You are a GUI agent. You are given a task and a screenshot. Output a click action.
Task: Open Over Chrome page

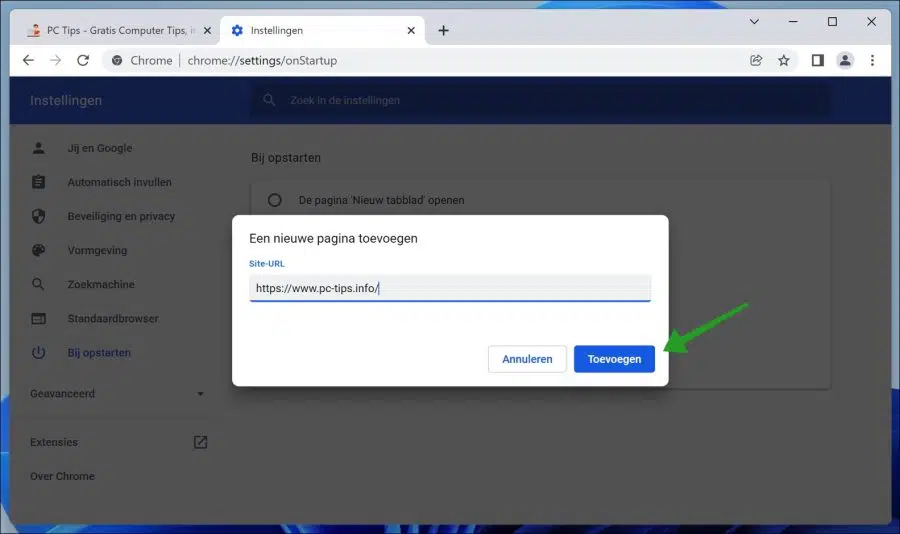click(62, 476)
